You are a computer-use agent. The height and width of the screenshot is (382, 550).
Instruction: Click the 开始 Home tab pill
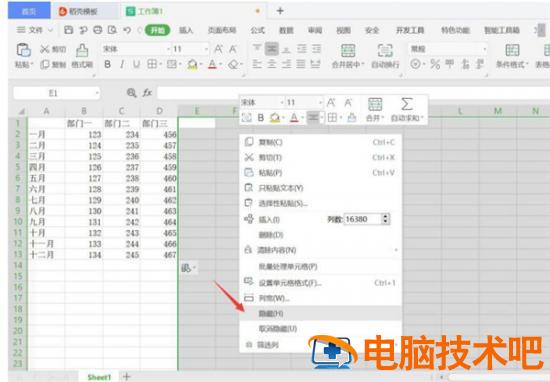point(157,31)
